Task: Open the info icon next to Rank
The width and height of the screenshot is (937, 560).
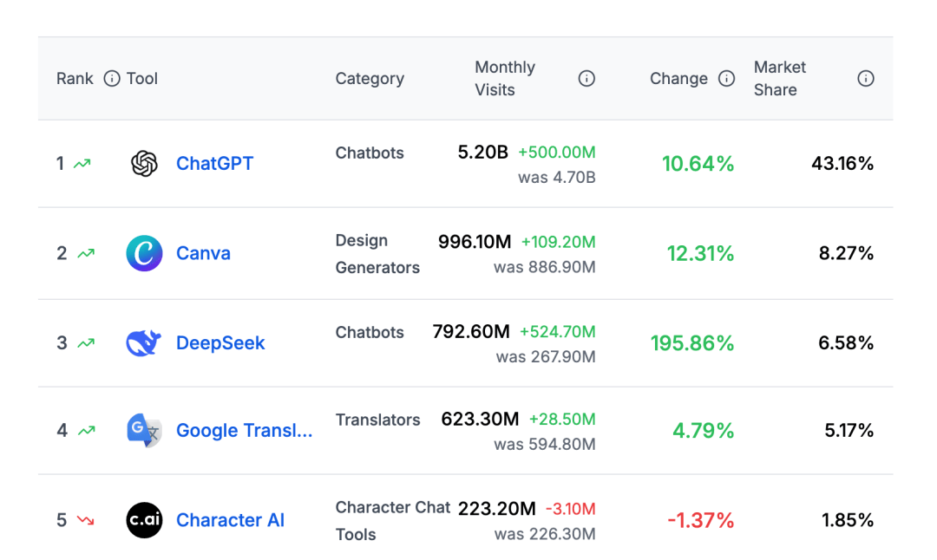Action: click(x=112, y=78)
